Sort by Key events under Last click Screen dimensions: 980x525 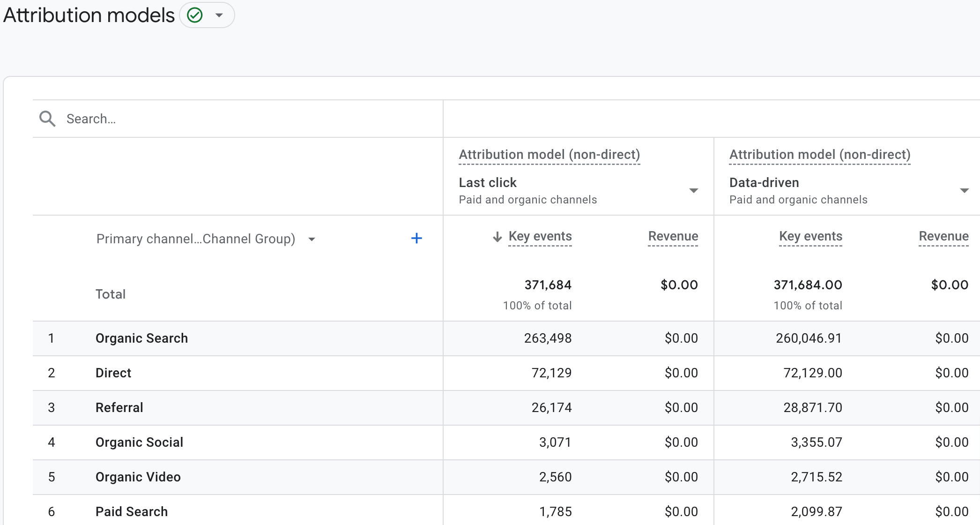(x=540, y=237)
